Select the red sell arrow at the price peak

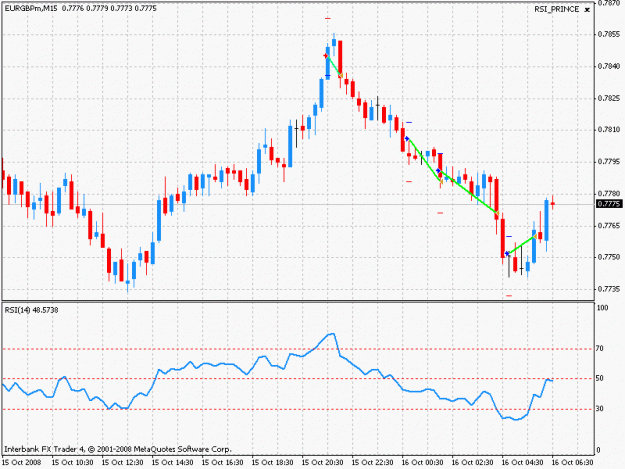(326, 56)
